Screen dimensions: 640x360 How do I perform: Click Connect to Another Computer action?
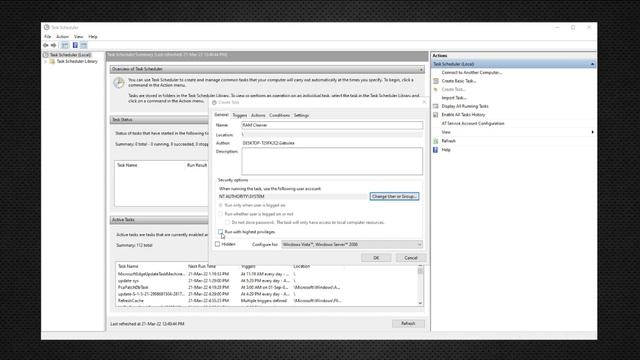click(472, 72)
